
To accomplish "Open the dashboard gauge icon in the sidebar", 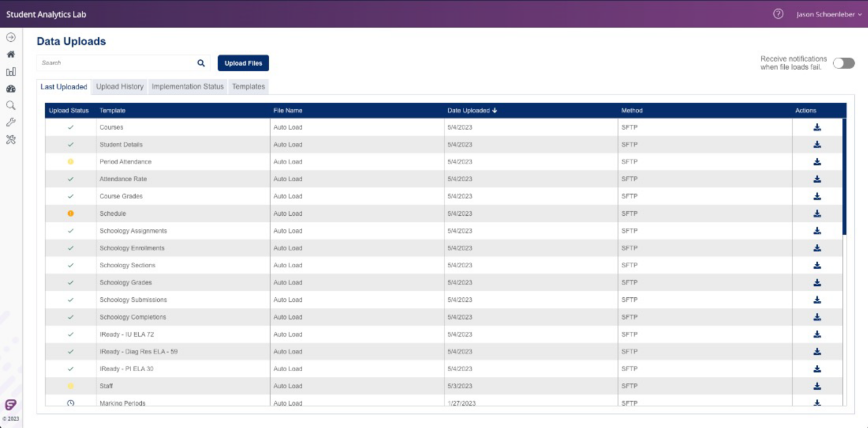I will click(x=11, y=89).
